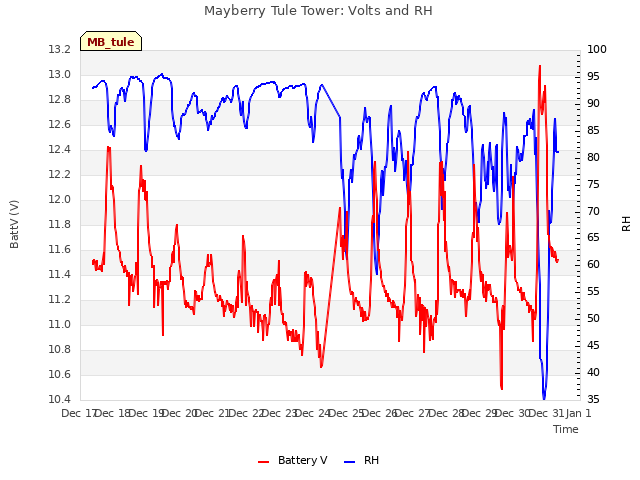Image resolution: width=640 pixels, height=480 pixels.
Task: Click the 13.0 voltage tick label
Action: point(60,74)
